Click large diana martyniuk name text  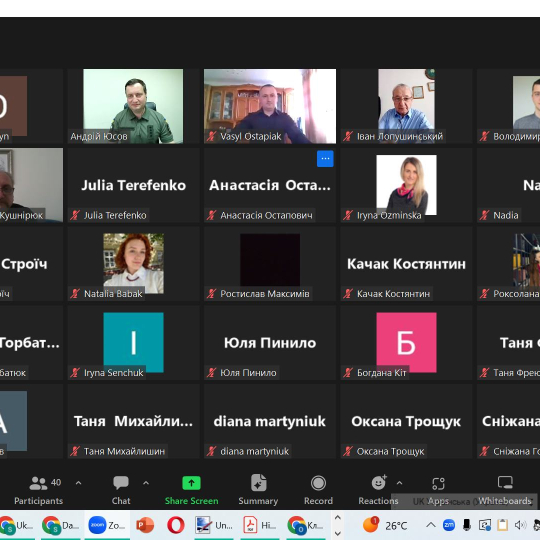(270, 421)
